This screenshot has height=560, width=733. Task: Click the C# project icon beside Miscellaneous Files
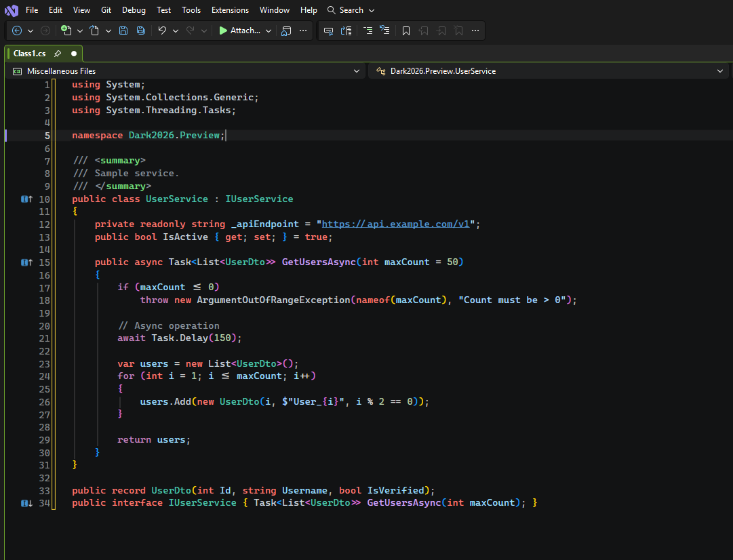click(x=18, y=71)
